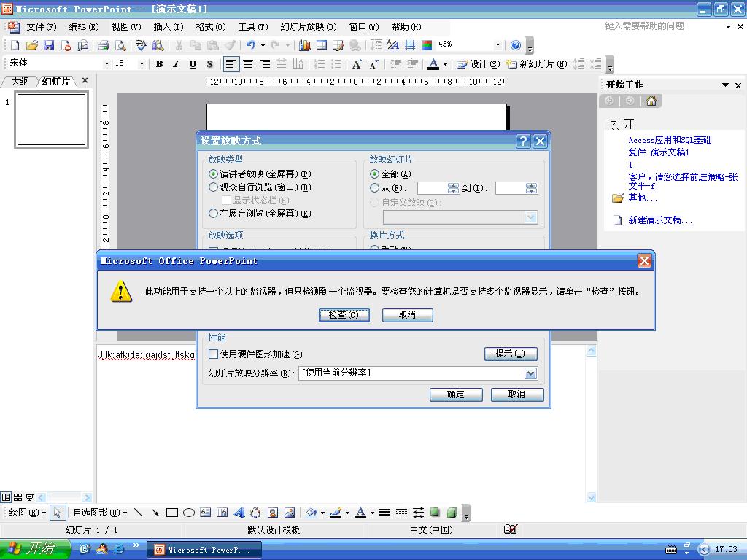Select the Rectangle drawing tool
The width and height of the screenshot is (747, 560).
tap(172, 513)
